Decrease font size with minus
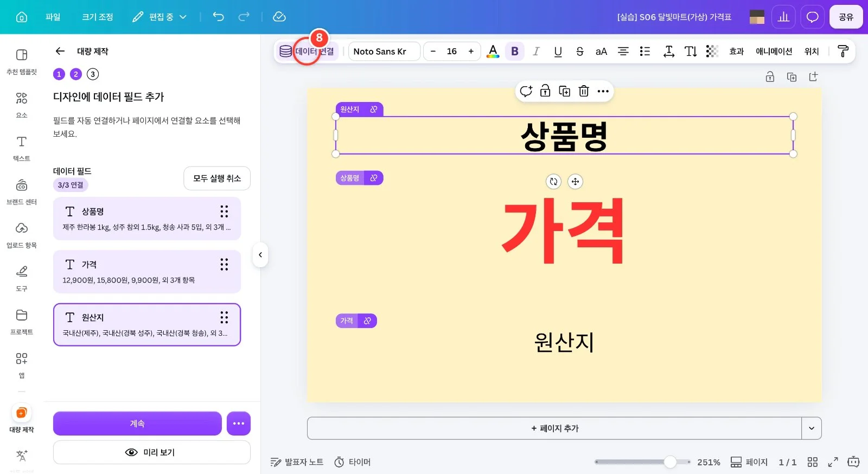 [433, 52]
